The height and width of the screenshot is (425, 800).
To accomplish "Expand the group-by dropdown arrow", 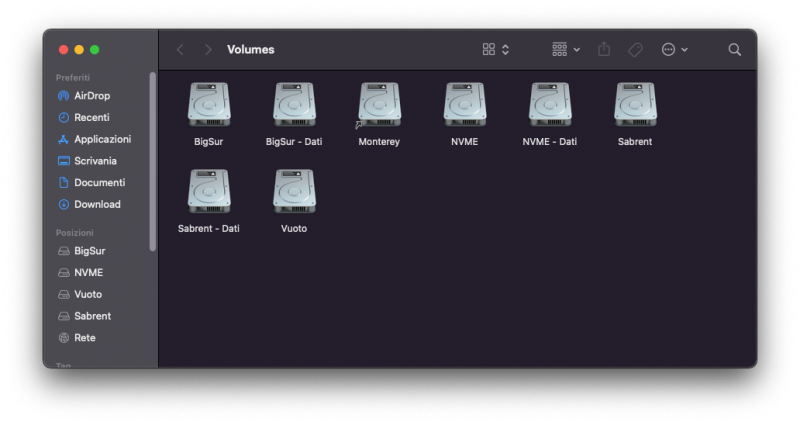I will pos(577,49).
